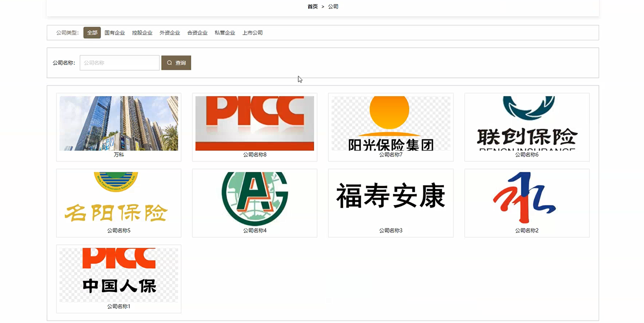Screen dimensions: 644x323
Task: Filter by 私营企业 company type
Action: coord(225,33)
